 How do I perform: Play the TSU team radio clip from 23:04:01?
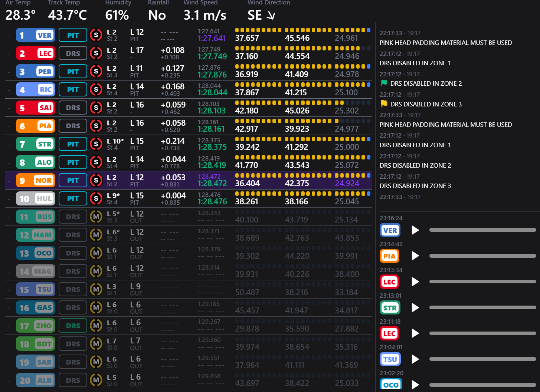click(415, 359)
